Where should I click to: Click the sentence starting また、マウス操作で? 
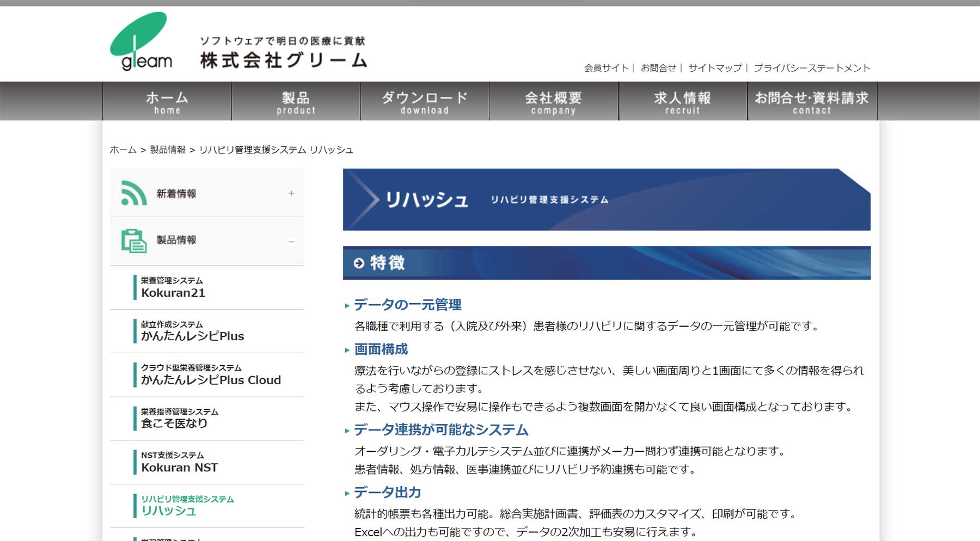[x=605, y=407]
